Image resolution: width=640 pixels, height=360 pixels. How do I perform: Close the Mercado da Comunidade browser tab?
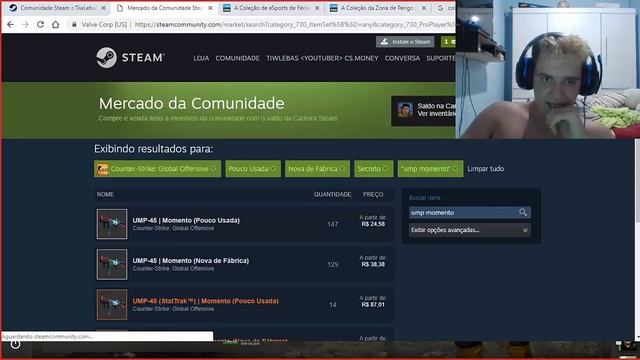point(211,8)
